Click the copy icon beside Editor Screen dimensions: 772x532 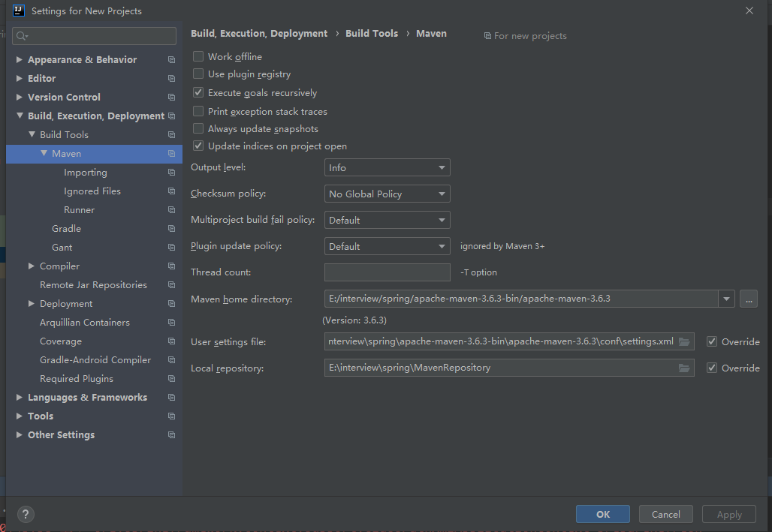[x=171, y=78]
